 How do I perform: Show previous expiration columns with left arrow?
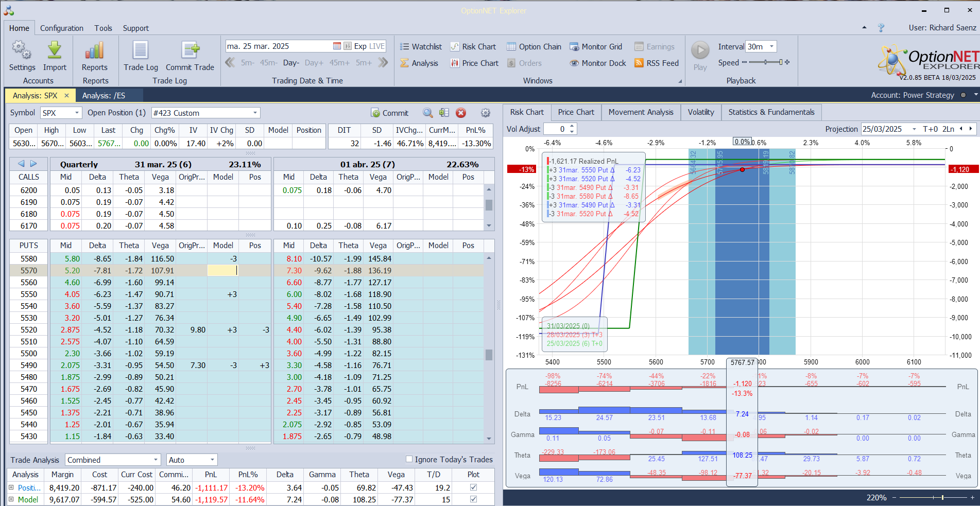[x=21, y=164]
